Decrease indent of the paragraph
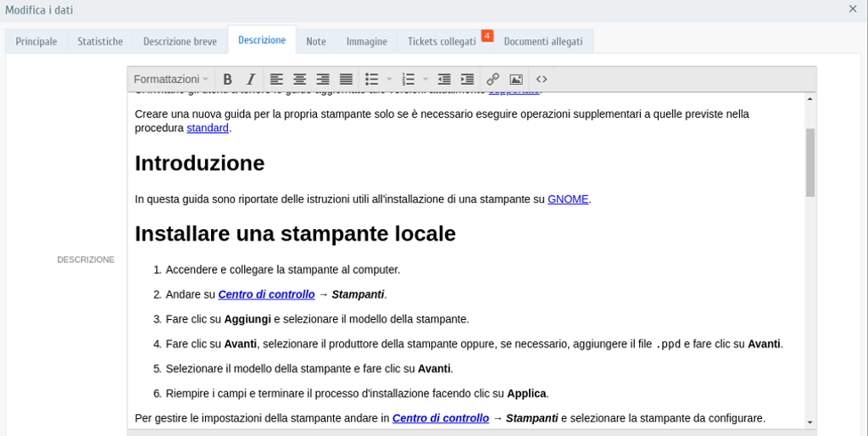868x436 pixels. pyautogui.click(x=444, y=79)
